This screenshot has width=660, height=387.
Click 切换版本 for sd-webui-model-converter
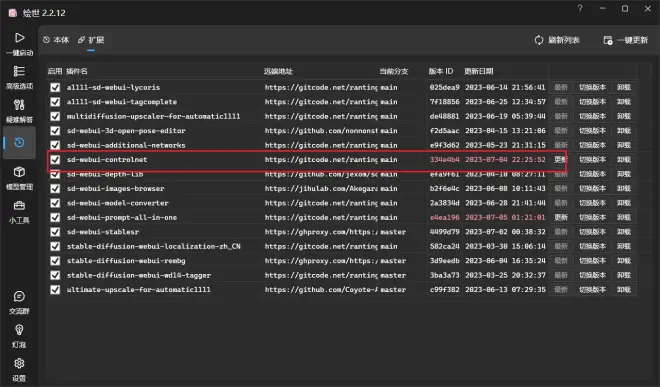[x=592, y=203]
